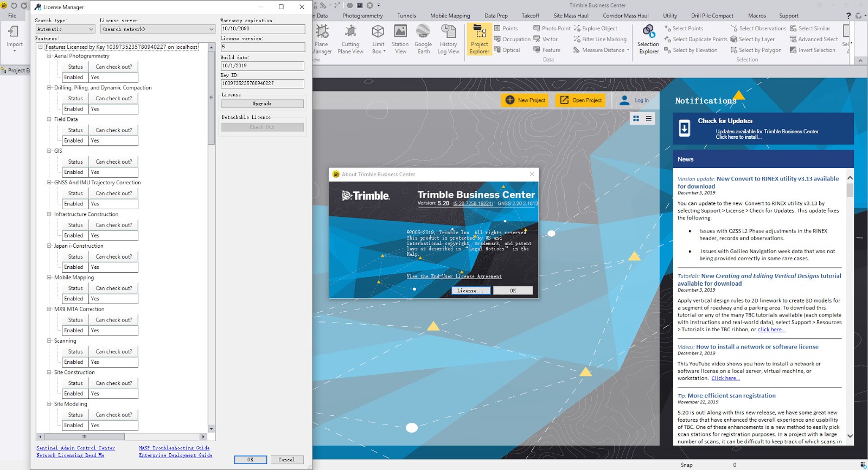Open Network Licensing Read Me link
868x470 pixels.
[x=70, y=455]
